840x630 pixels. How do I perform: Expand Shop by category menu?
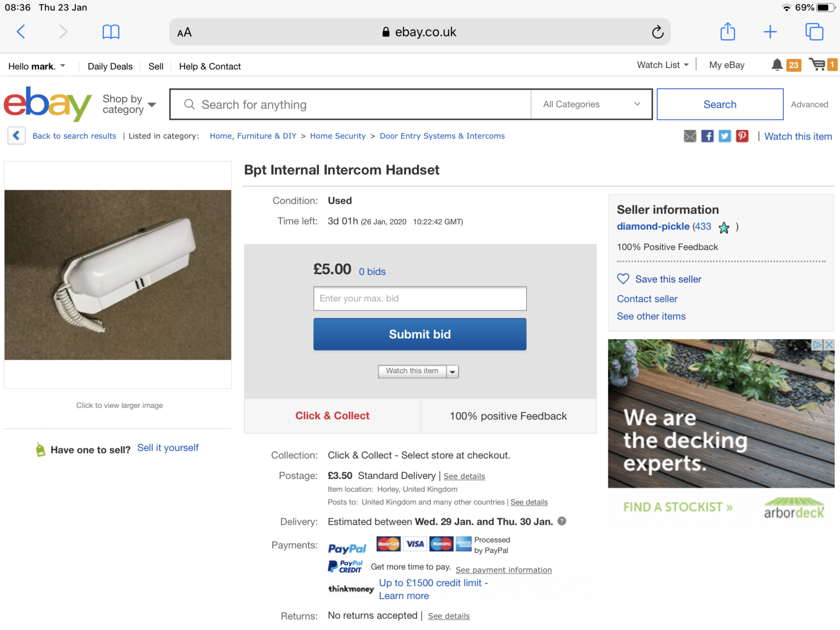129,104
